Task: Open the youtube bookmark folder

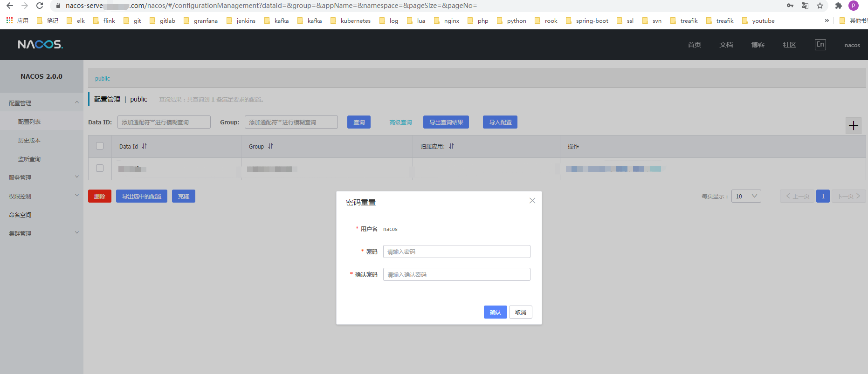Action: click(758, 20)
